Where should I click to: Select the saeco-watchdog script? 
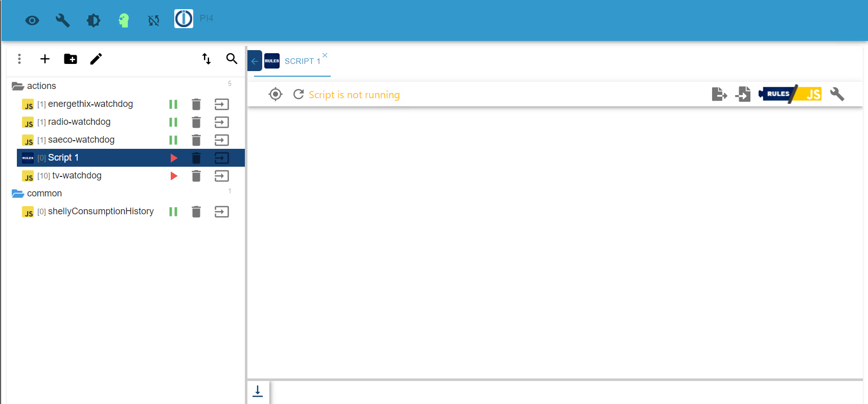(81, 140)
